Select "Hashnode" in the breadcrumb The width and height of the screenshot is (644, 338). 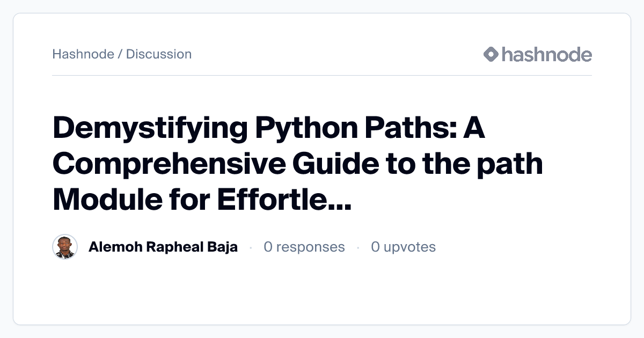point(83,54)
